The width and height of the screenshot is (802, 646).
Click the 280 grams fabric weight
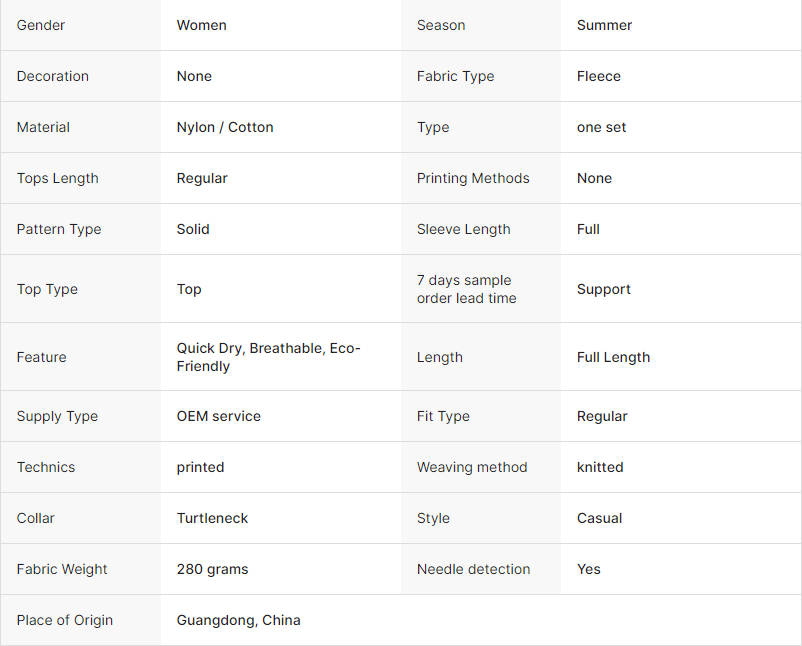tap(212, 569)
